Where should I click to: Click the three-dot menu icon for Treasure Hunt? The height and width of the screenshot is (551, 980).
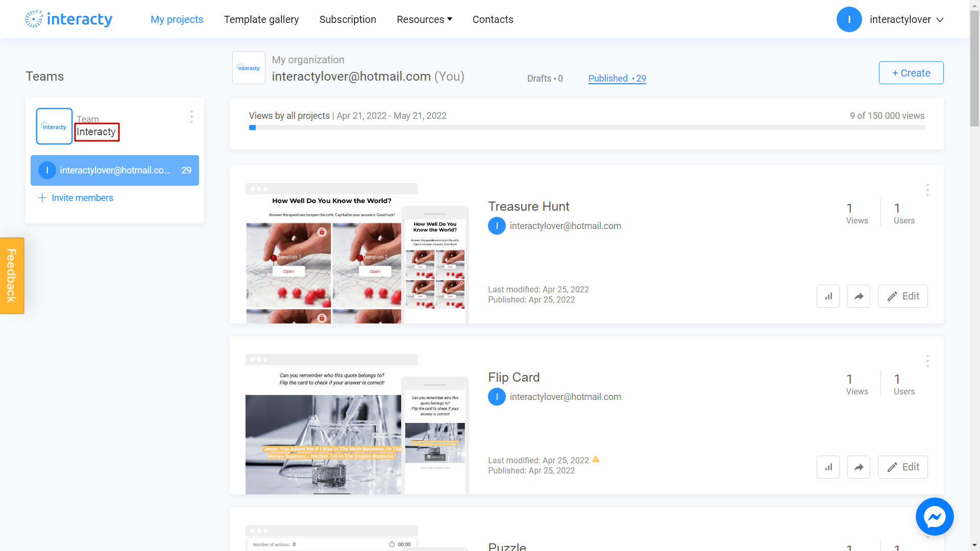coord(927,190)
